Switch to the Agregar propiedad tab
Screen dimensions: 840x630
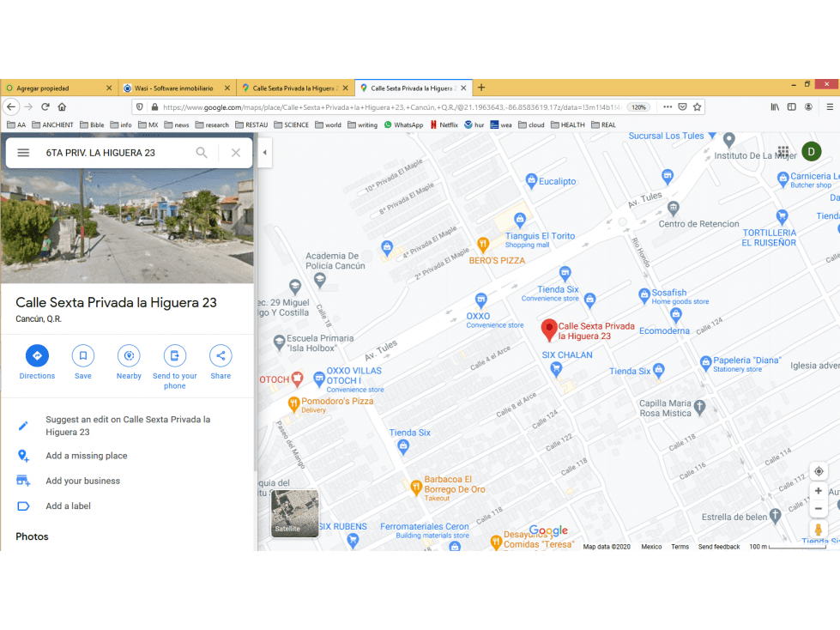point(59,88)
